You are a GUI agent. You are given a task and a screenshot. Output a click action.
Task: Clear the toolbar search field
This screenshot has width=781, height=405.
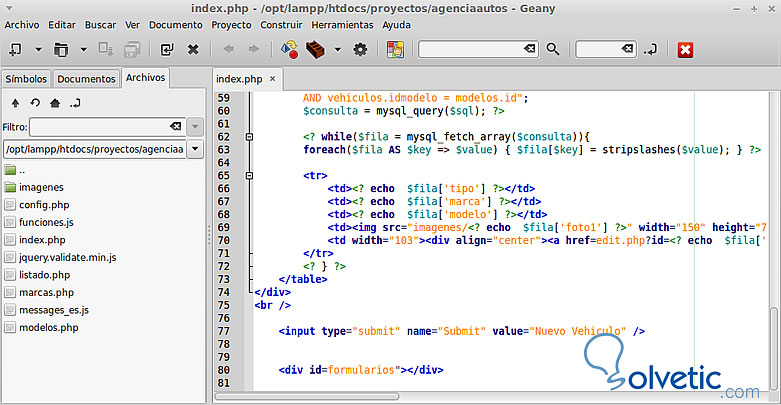[529, 48]
